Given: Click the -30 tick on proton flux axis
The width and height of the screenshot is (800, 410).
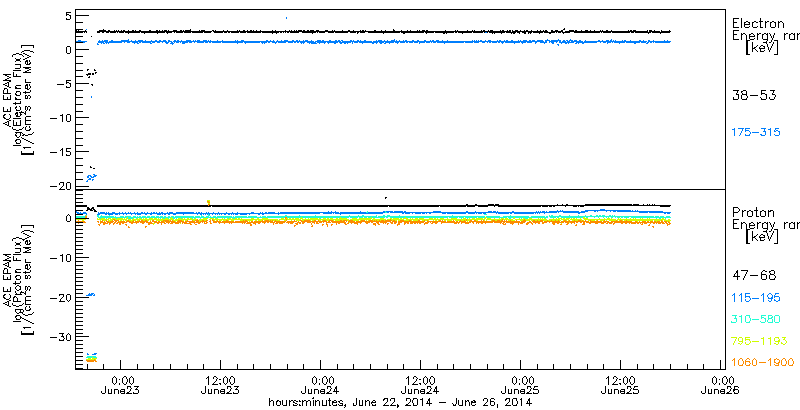Looking at the screenshot, I should point(59,337).
